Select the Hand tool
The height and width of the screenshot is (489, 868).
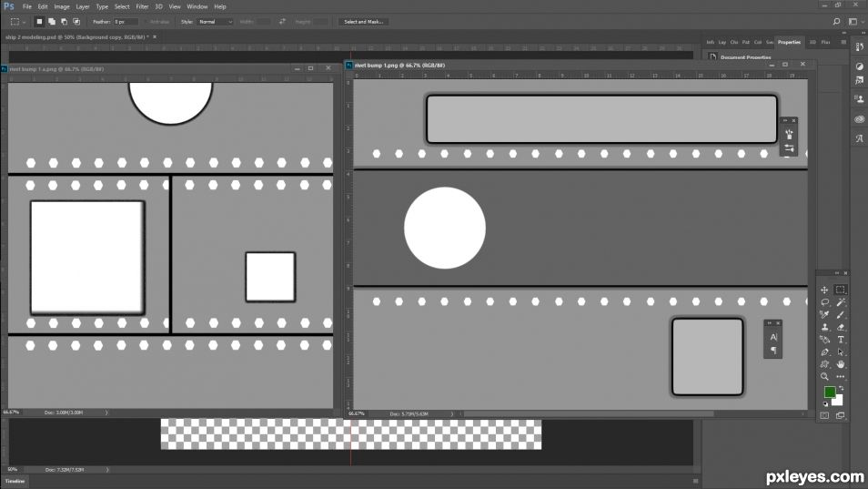tap(841, 364)
